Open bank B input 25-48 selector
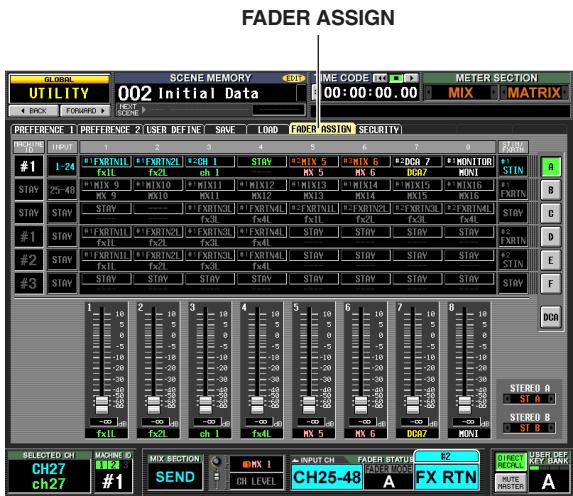This screenshot has height=496, width=573. (62, 190)
